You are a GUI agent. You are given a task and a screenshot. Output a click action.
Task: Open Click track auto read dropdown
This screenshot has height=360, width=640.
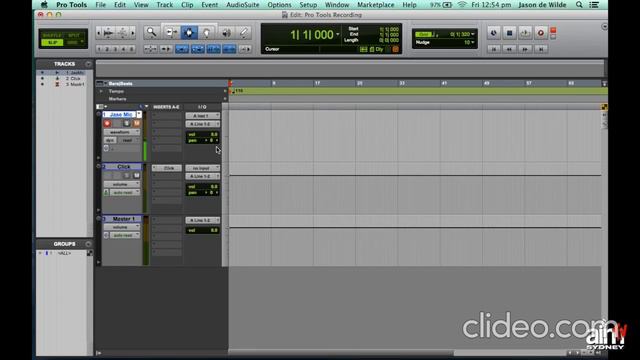pyautogui.click(x=125, y=192)
